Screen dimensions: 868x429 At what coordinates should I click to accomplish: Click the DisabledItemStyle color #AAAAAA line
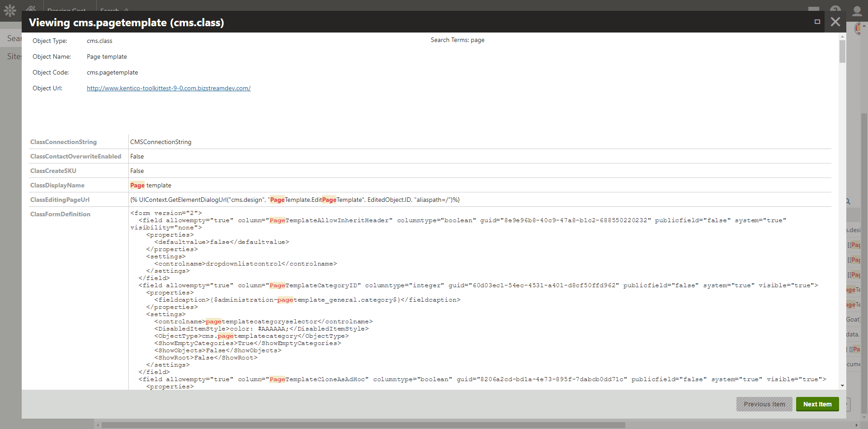click(x=261, y=329)
